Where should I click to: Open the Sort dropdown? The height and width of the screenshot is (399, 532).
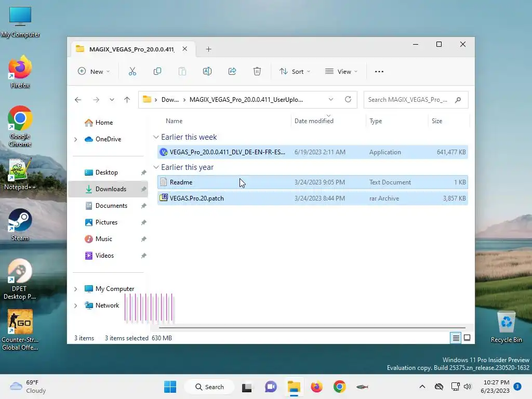click(295, 72)
